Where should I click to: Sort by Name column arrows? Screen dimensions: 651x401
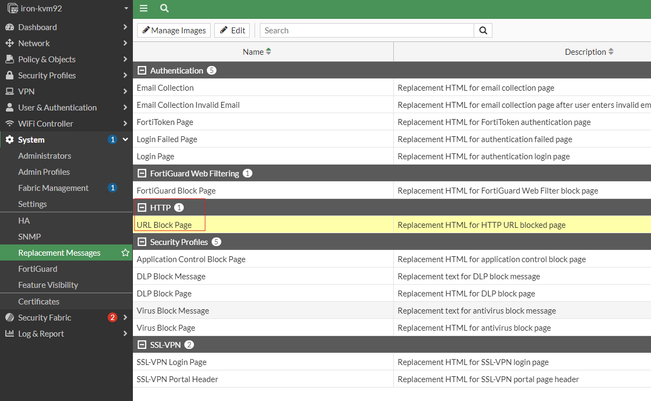click(269, 51)
